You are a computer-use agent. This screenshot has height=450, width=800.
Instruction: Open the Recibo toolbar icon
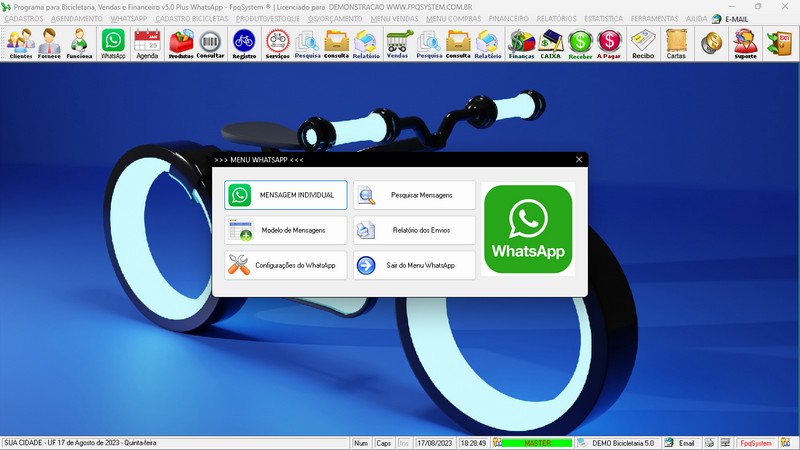(x=643, y=43)
